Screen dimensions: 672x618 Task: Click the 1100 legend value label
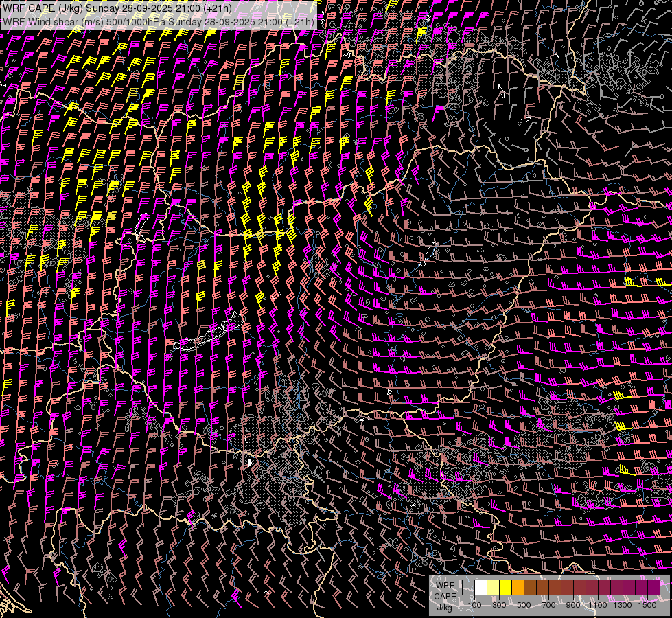coord(598,605)
